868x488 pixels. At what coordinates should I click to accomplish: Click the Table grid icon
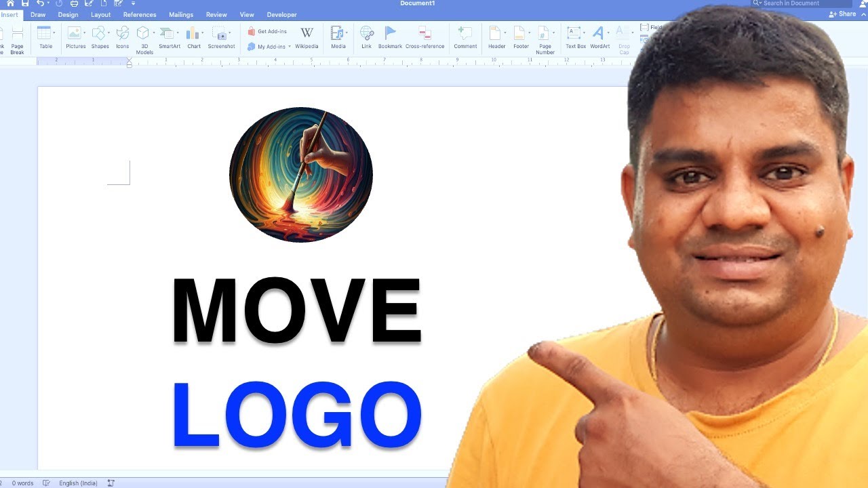click(44, 33)
